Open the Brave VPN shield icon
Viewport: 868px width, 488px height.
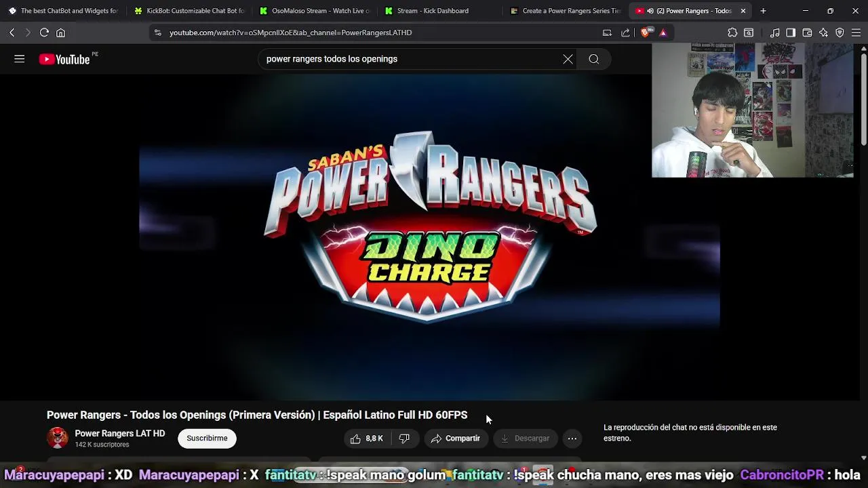tap(840, 33)
